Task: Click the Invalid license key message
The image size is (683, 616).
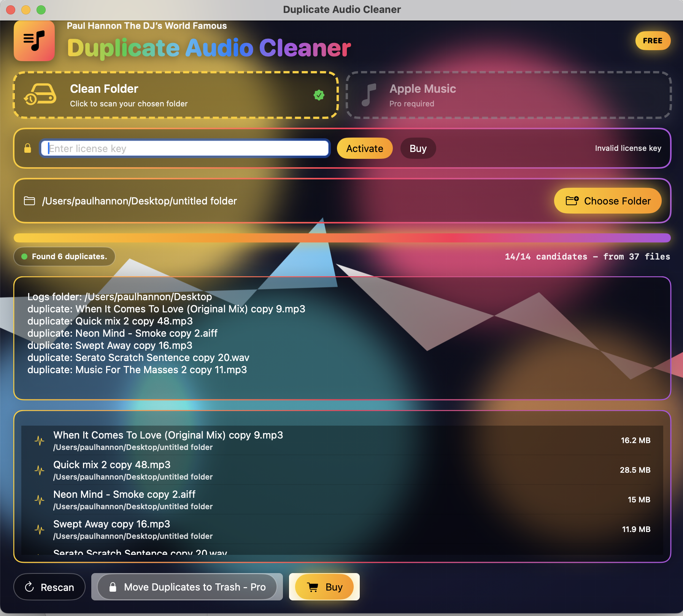Action: coord(628,148)
